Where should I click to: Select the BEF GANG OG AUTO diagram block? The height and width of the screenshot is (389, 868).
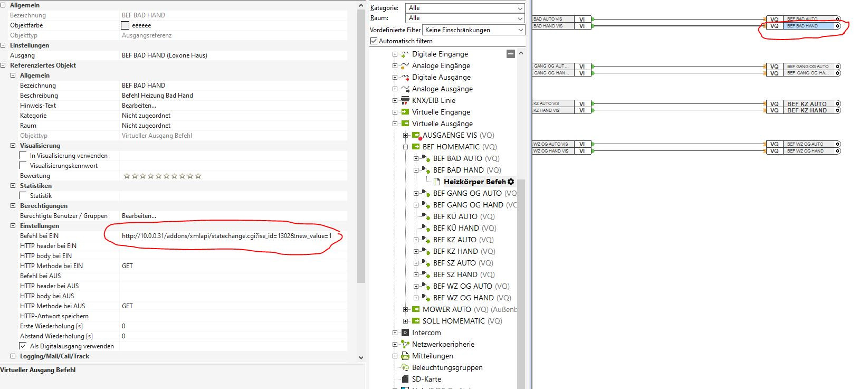803,67
